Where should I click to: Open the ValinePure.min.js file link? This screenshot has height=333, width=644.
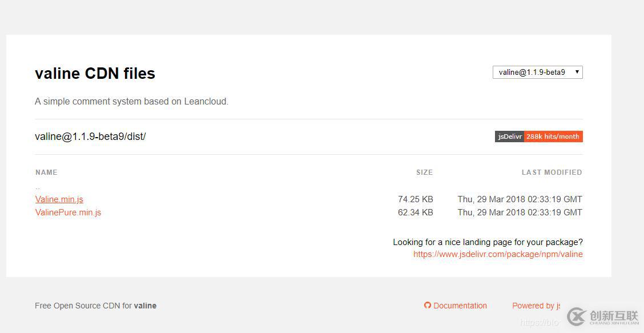pyautogui.click(x=68, y=212)
